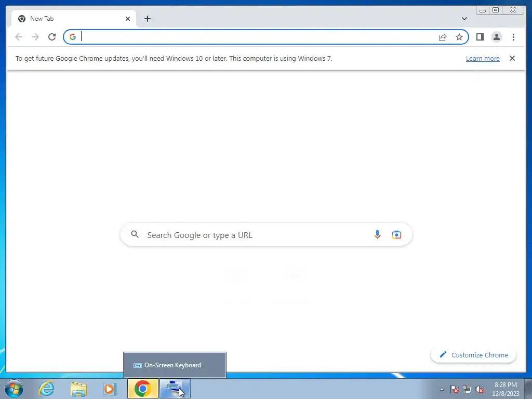The image size is (532, 399).
Task: Click the Show desktop strip
Action: pyautogui.click(x=529, y=389)
